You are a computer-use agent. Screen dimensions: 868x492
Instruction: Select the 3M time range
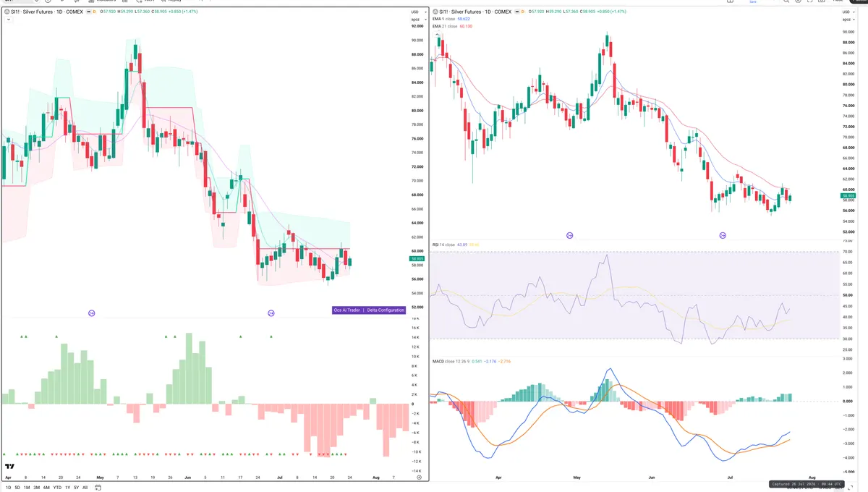tap(37, 487)
